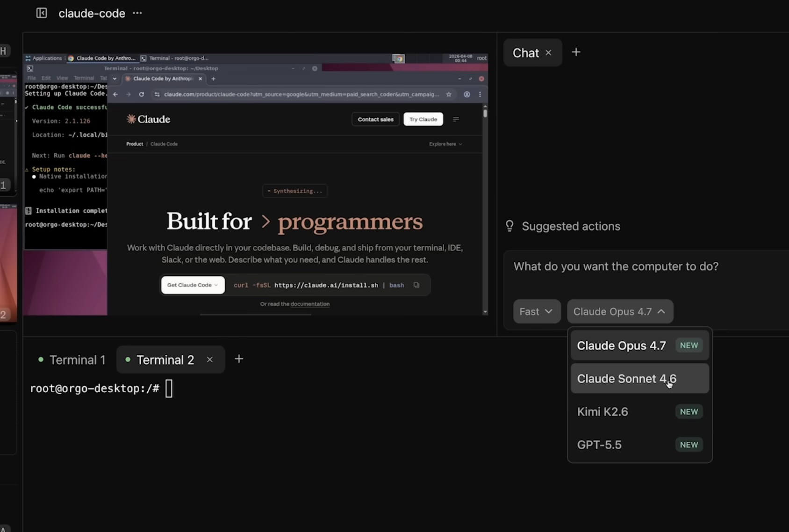This screenshot has height=532, width=789.
Task: Click the root user label in desktop panel
Action: pos(481,58)
